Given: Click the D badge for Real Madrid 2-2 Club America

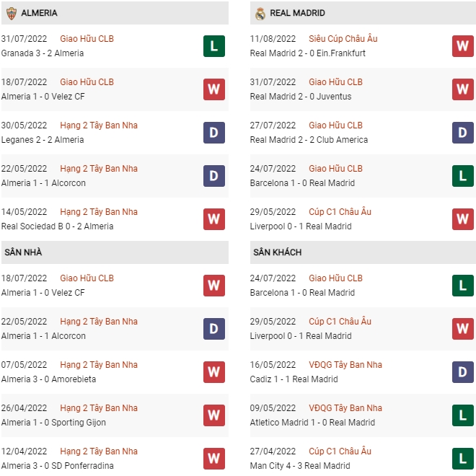Looking at the screenshot, I should [x=462, y=133].
